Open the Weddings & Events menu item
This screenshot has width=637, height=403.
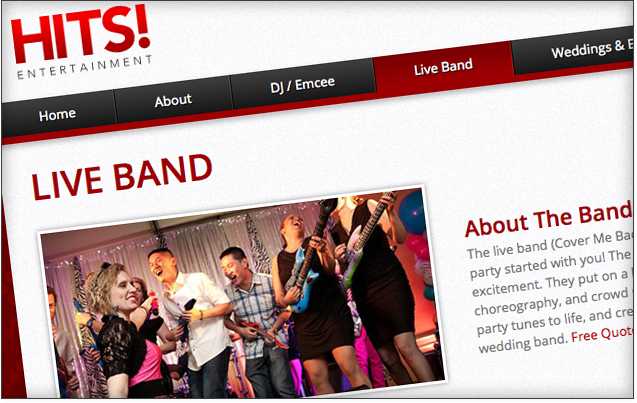(592, 50)
